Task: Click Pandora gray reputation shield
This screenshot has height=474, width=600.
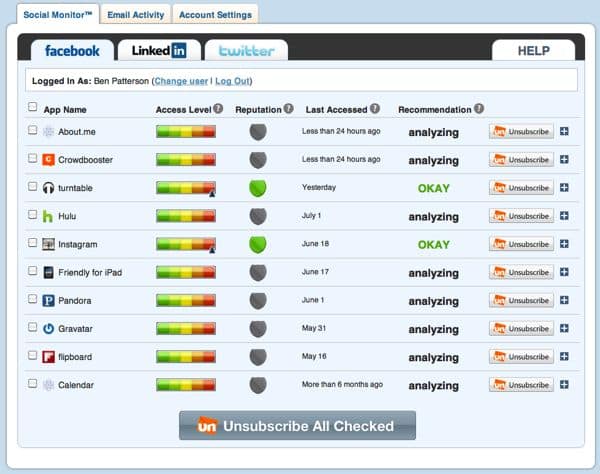Action: click(x=258, y=301)
